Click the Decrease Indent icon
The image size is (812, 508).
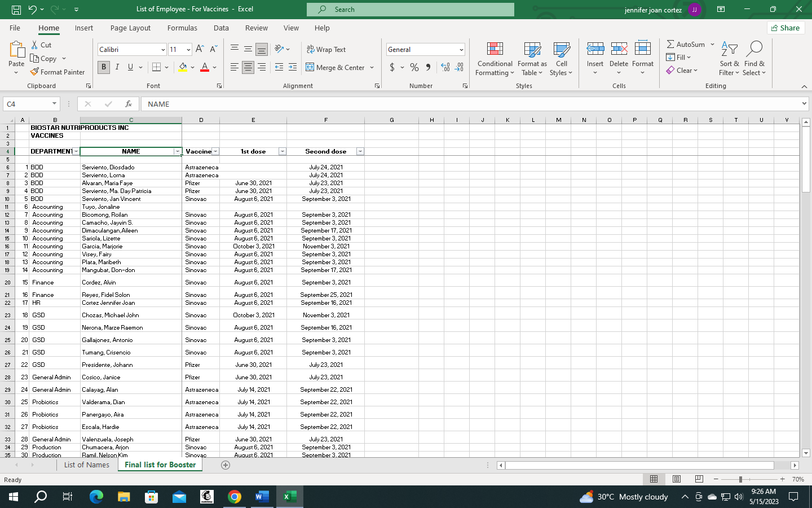tap(279, 67)
